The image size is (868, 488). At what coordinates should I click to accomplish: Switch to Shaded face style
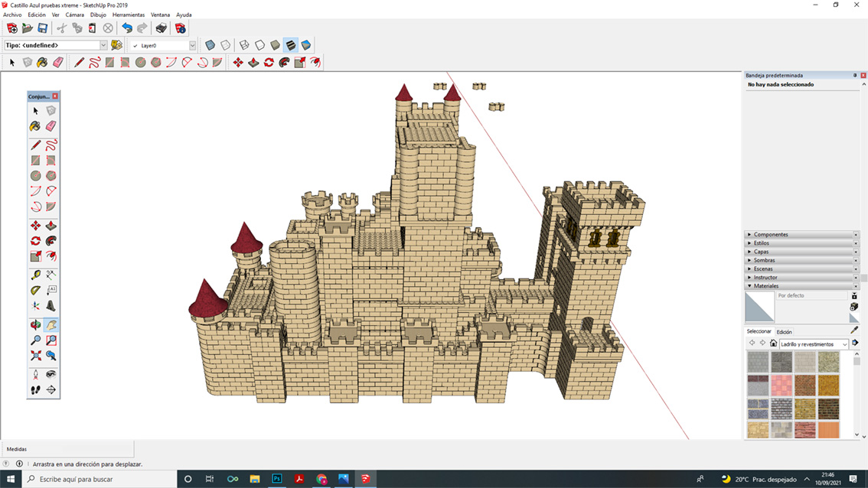coord(275,45)
